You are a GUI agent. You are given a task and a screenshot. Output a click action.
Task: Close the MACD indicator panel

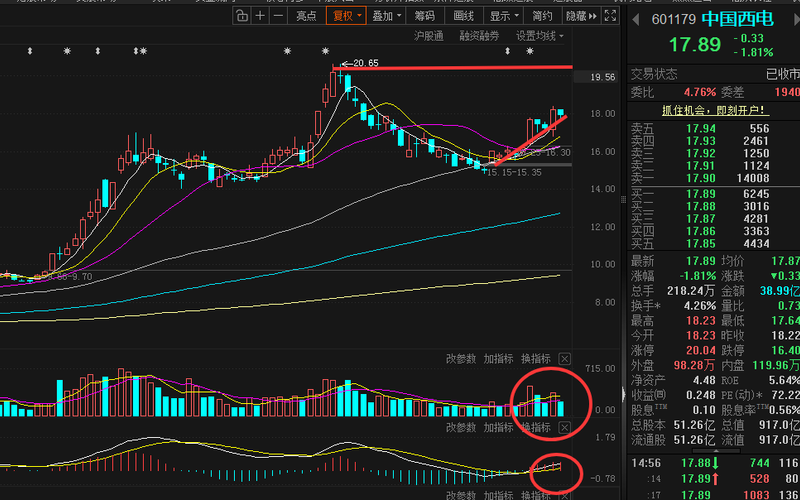coord(564,428)
